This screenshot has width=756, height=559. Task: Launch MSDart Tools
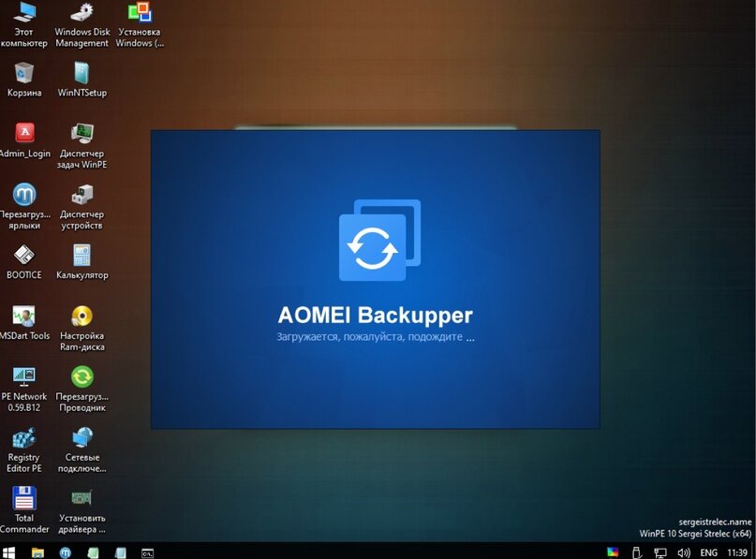click(x=24, y=323)
